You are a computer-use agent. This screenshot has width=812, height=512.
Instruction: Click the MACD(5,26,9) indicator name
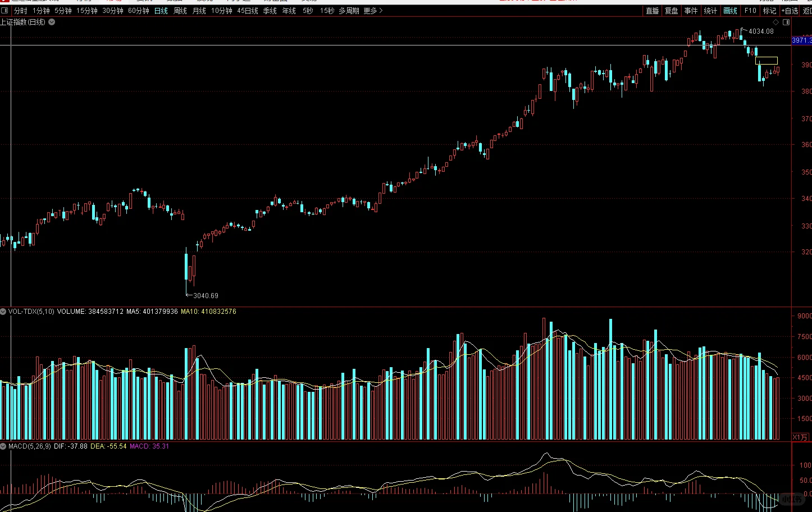[x=30, y=446]
